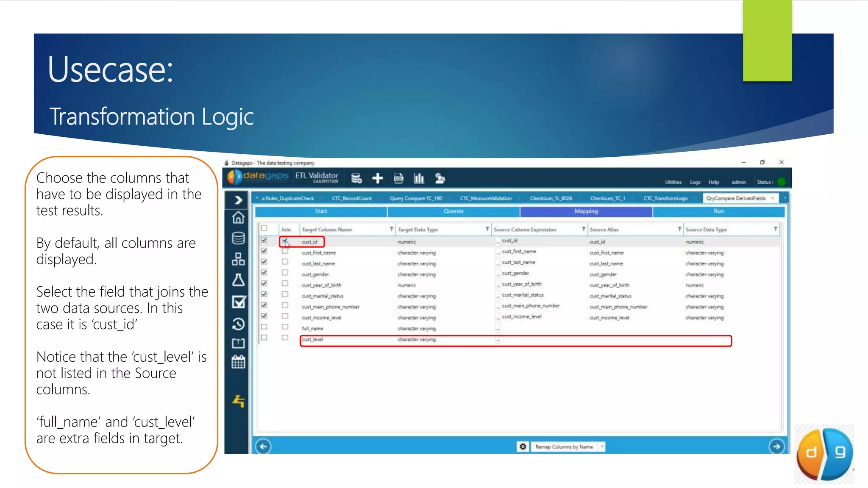Enable Join checkbox for cust_last_name

tap(285, 262)
